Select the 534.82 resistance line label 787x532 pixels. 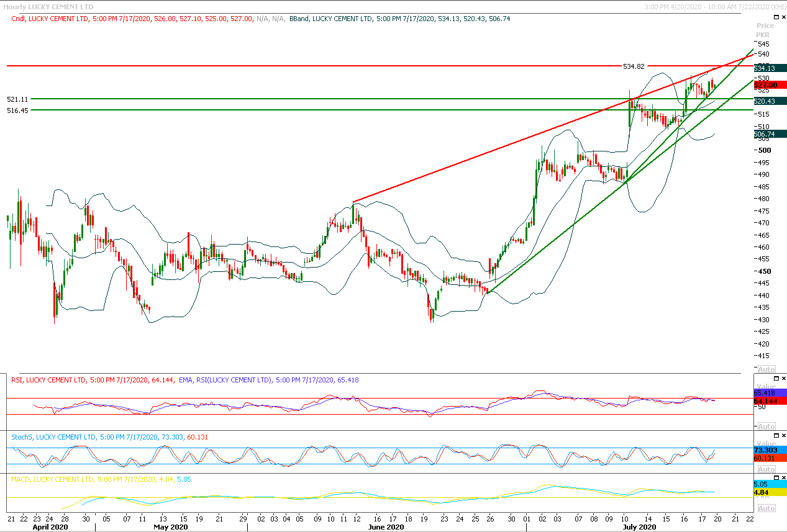pos(634,66)
